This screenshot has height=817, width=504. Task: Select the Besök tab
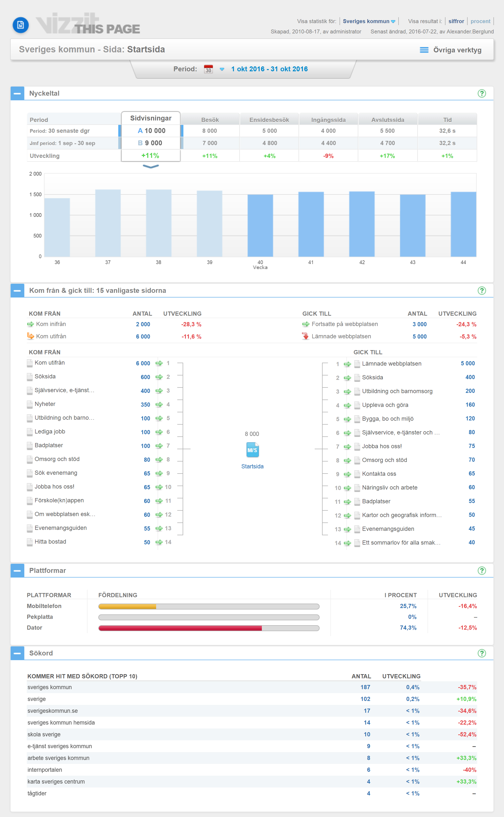click(x=210, y=120)
